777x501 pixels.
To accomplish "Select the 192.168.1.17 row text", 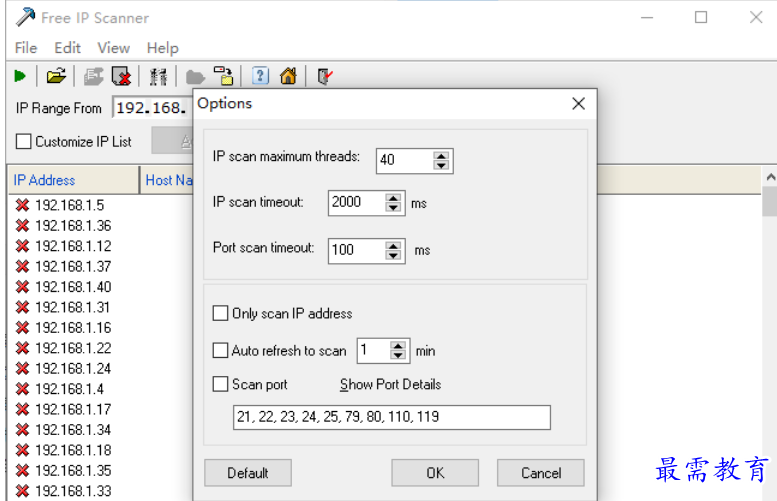I will (73, 409).
